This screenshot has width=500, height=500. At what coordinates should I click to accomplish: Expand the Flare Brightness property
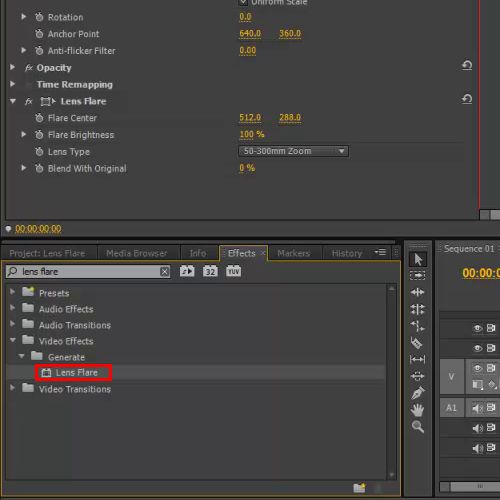[23, 134]
